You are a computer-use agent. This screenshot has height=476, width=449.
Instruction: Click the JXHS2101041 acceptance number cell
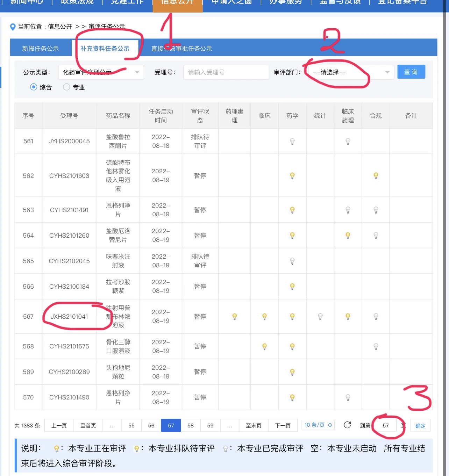tap(69, 317)
